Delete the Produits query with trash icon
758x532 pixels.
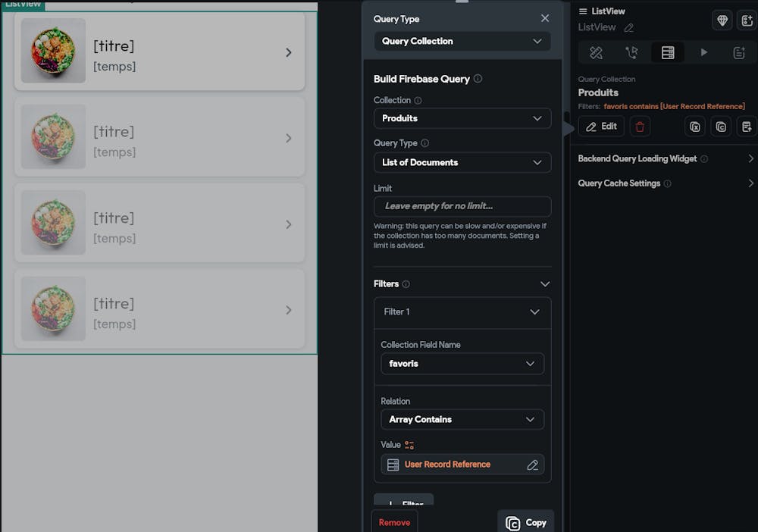(641, 127)
